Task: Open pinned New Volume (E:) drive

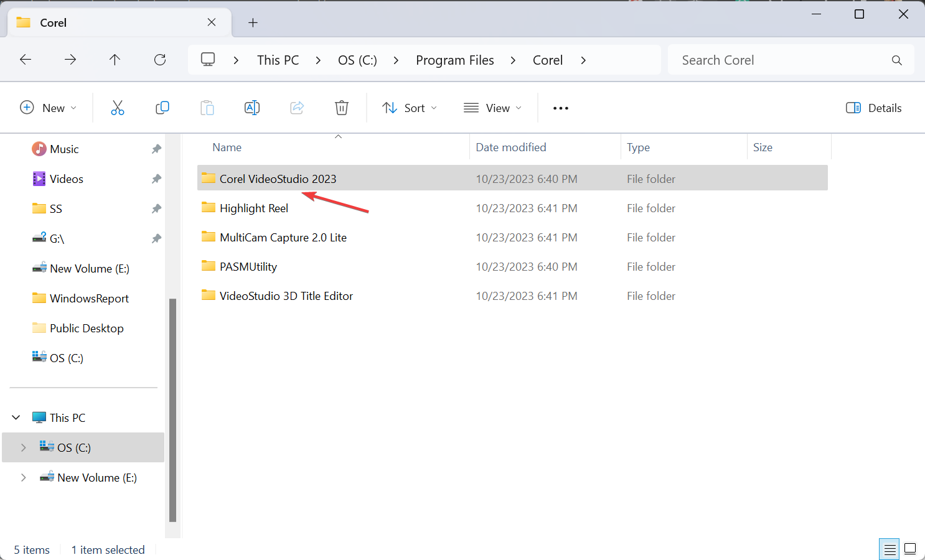Action: coord(90,269)
